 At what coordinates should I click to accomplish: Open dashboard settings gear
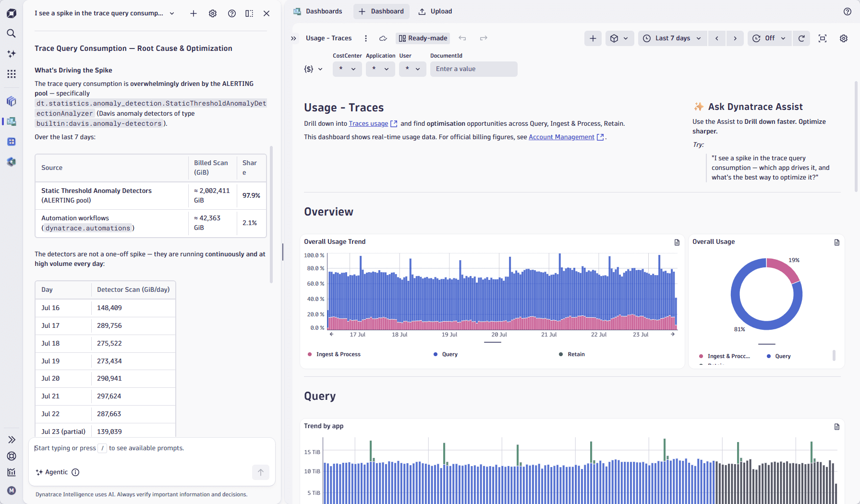[844, 38]
